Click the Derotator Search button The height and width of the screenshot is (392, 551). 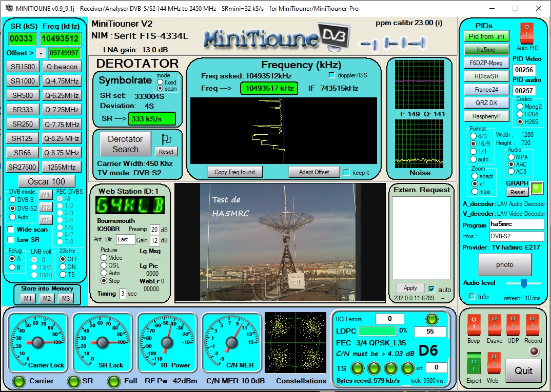[125, 144]
